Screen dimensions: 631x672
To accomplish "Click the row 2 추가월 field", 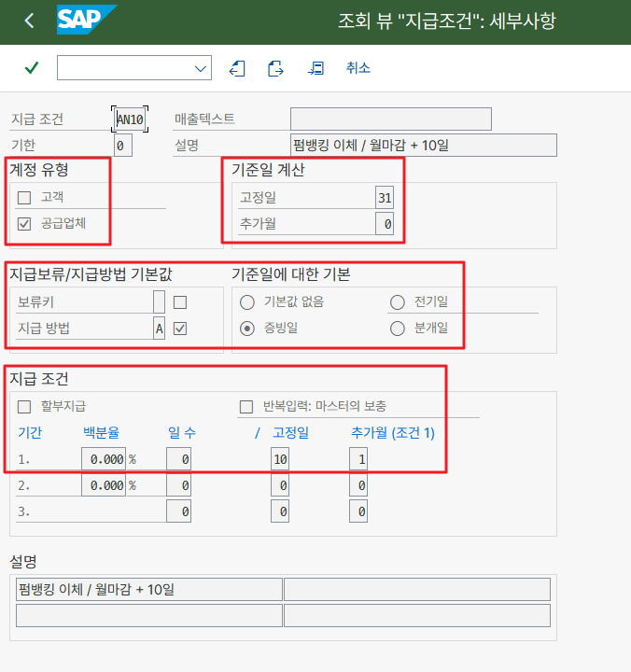I will click(358, 485).
